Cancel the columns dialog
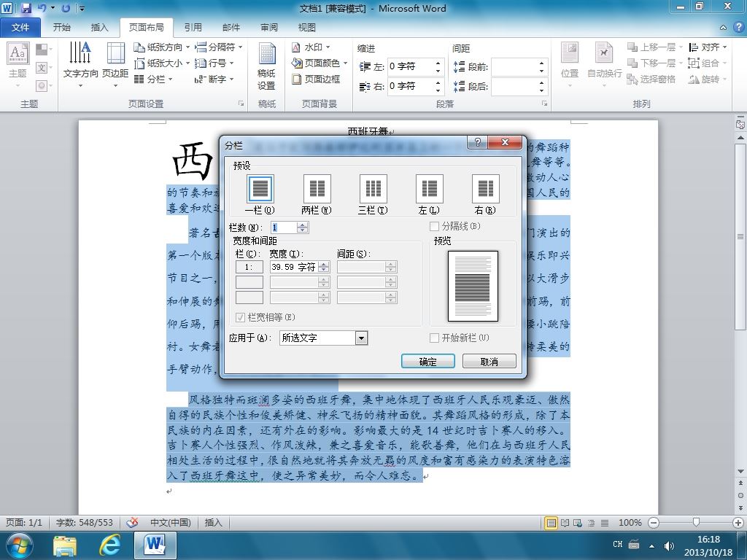The height and width of the screenshot is (560, 747). [489, 362]
